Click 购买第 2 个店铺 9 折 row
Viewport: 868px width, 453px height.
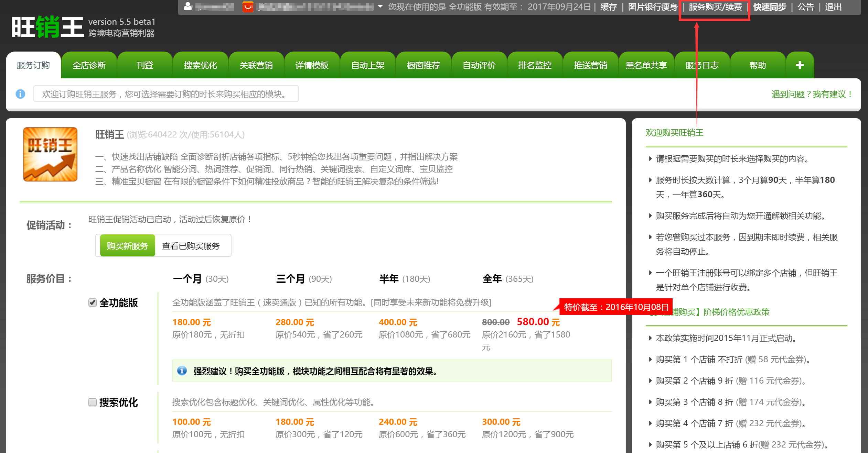click(731, 381)
